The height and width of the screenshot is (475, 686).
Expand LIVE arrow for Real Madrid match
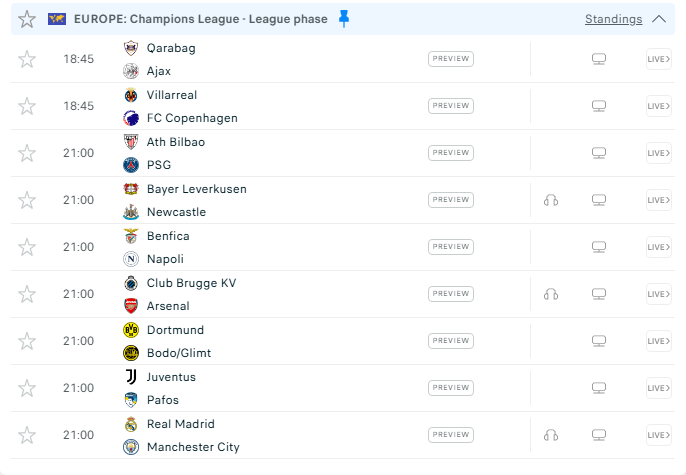pos(658,435)
